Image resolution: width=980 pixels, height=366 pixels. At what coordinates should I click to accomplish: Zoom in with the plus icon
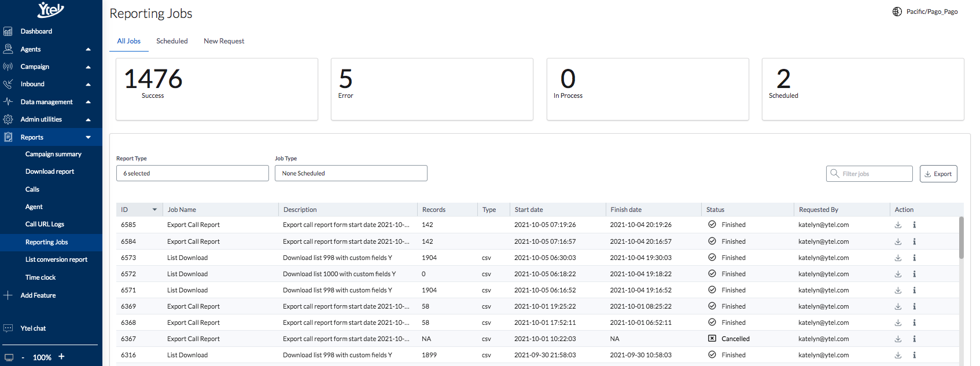click(61, 357)
